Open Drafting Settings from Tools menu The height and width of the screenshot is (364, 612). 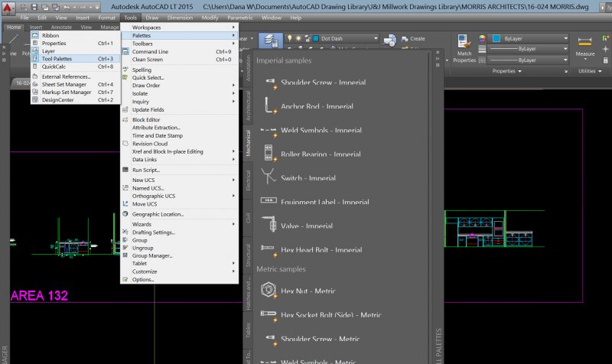click(180, 232)
